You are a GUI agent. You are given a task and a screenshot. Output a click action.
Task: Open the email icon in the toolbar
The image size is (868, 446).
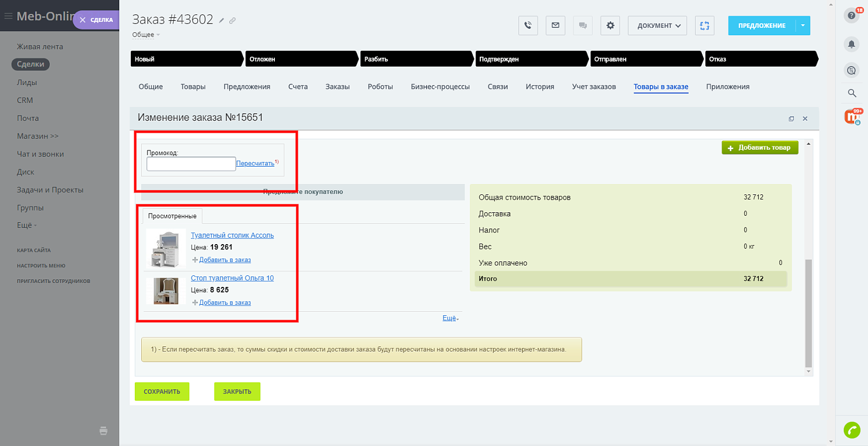click(x=555, y=25)
